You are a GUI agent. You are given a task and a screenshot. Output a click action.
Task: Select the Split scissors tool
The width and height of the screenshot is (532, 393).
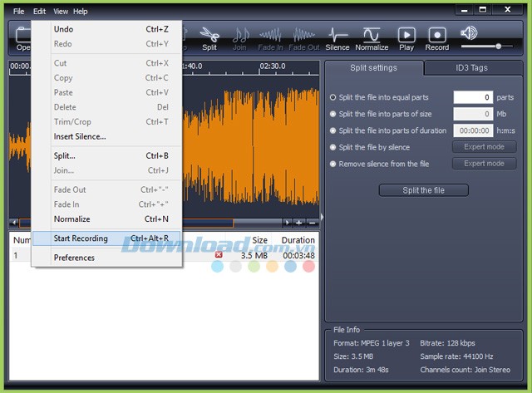[x=209, y=37]
